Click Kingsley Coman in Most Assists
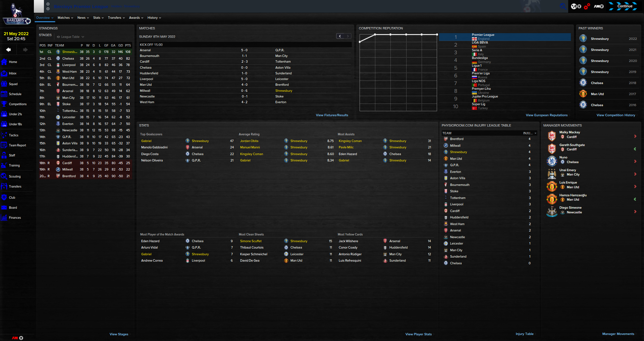The height and width of the screenshot is (341, 644). (x=350, y=141)
